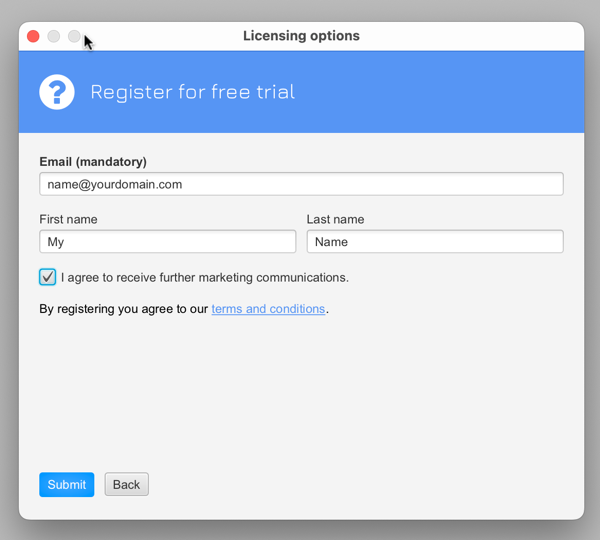The image size is (600, 540).
Task: Focus the Email address input field
Action: (300, 184)
